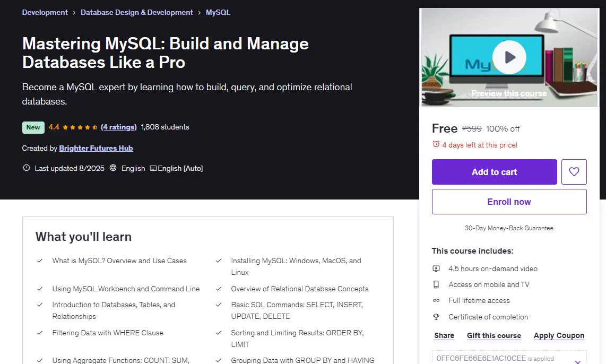Click checkmark beside 'Using MySQL Workbench'

40,289
